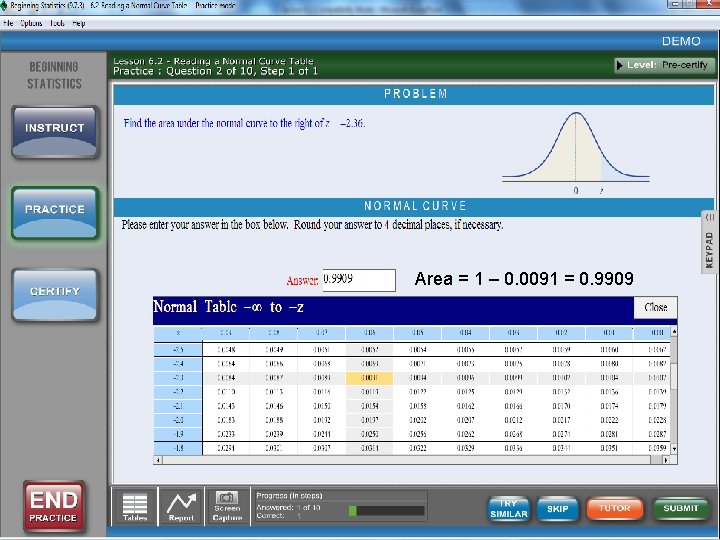Click the 0.06 column header
Screen dimensions: 720x540
pos(369,333)
